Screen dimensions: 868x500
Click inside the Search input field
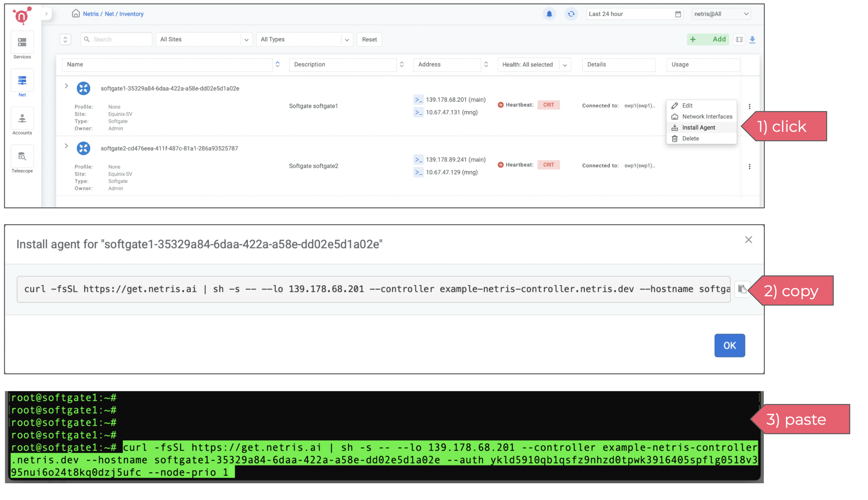click(x=117, y=39)
